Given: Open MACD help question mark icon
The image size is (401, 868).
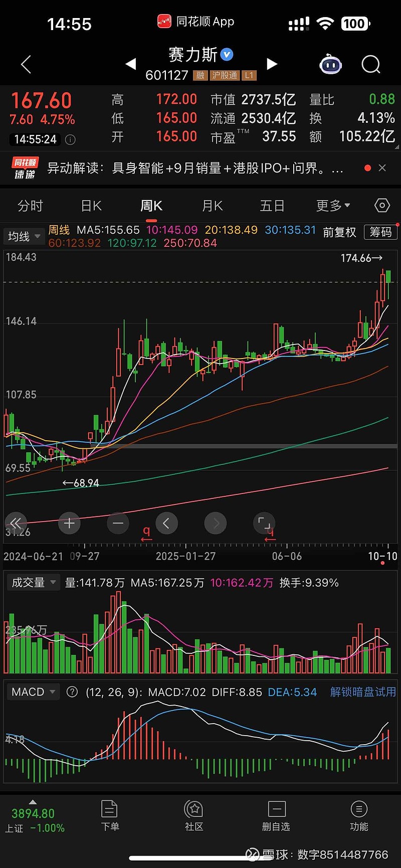Looking at the screenshot, I should click(x=72, y=692).
